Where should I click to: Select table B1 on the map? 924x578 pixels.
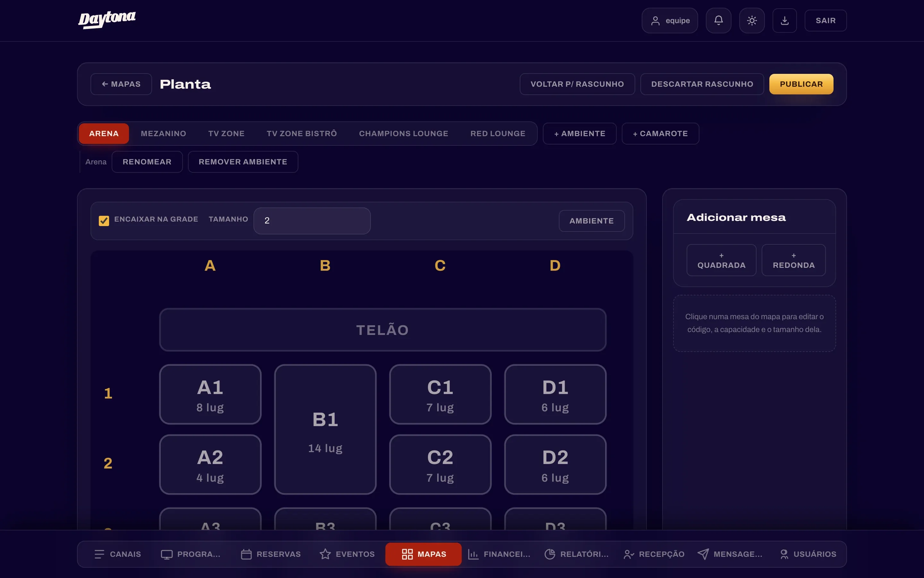click(x=325, y=429)
